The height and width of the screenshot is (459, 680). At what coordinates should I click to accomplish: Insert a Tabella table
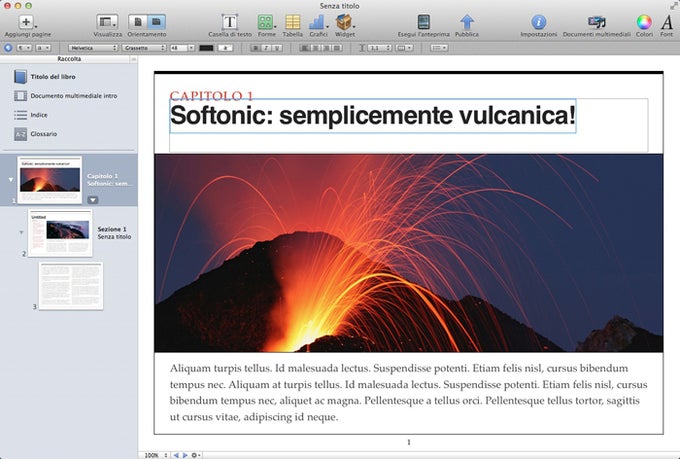coord(293,22)
